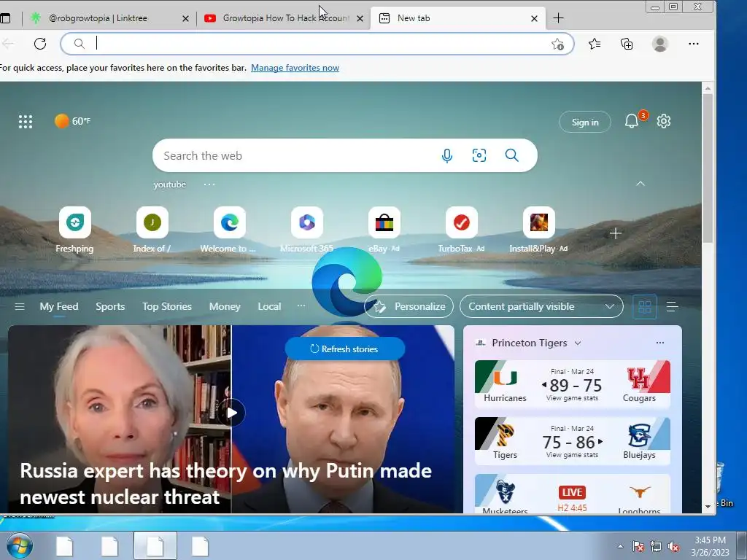Open Edge Settings and more menu
747x560 pixels.
693,44
